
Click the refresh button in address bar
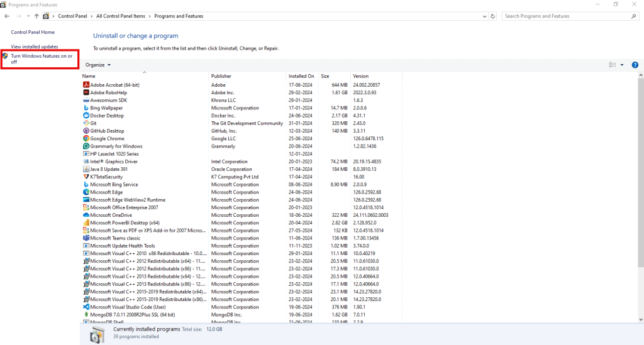click(493, 16)
